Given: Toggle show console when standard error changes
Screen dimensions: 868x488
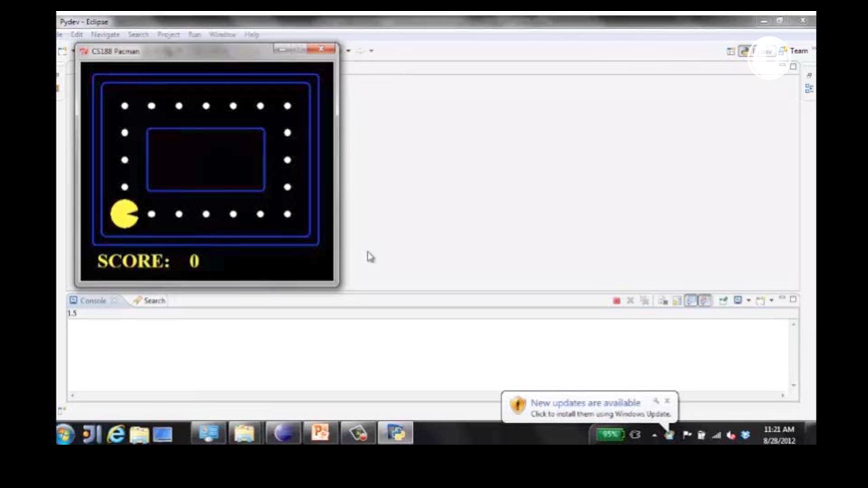Looking at the screenshot, I should tap(705, 300).
